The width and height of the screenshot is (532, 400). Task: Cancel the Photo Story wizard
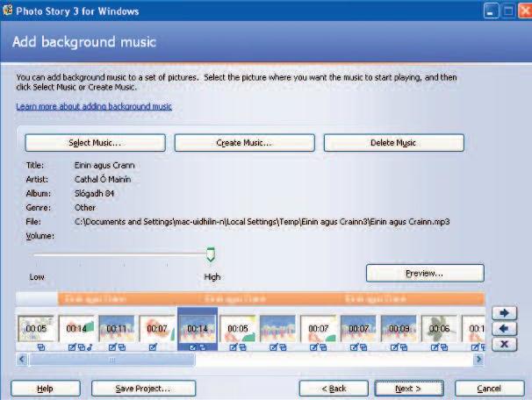pos(489,389)
